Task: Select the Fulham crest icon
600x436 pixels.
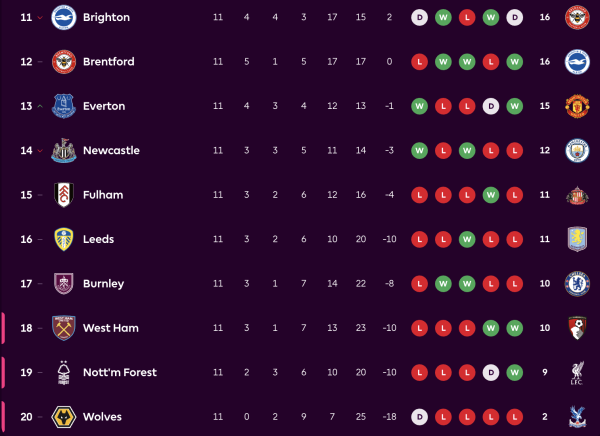Action: point(64,195)
